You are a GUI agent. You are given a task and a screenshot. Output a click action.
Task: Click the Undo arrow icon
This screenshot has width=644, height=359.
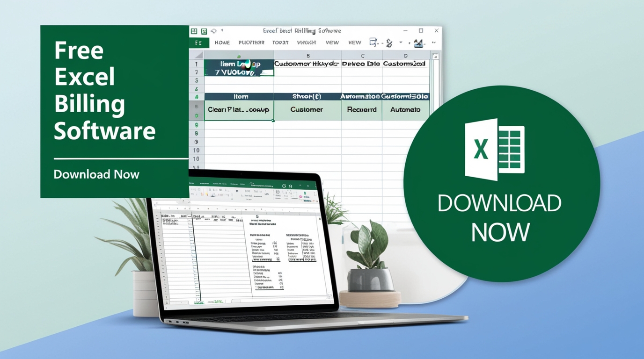click(213, 31)
